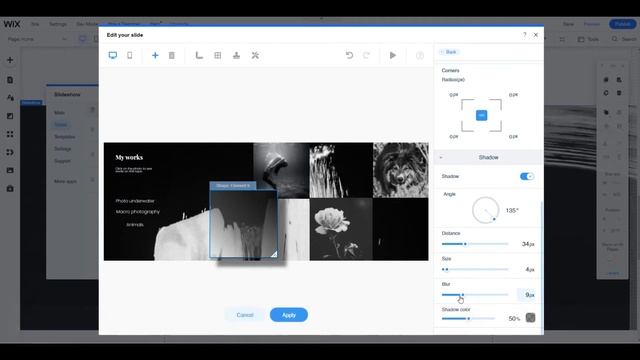This screenshot has height=360, width=640.
Task: Click Photo underwater text on slide
Action: 135,201
